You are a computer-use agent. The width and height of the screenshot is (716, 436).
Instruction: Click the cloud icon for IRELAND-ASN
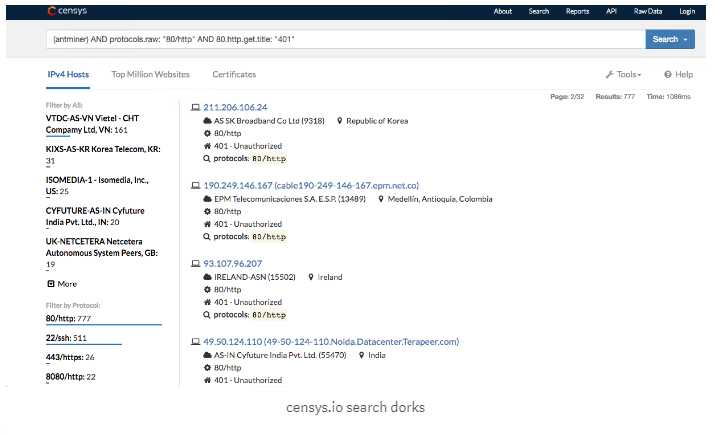(207, 277)
